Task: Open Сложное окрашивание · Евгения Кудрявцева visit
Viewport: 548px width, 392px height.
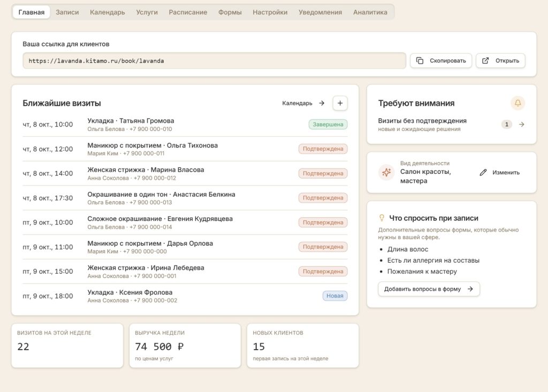Action: tap(160, 219)
